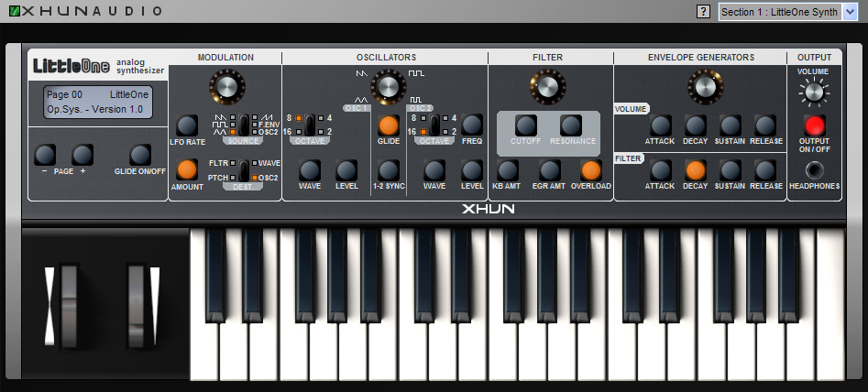This screenshot has height=392, width=868.
Task: Click the Oscillators section rotary knob
Action: [388, 87]
